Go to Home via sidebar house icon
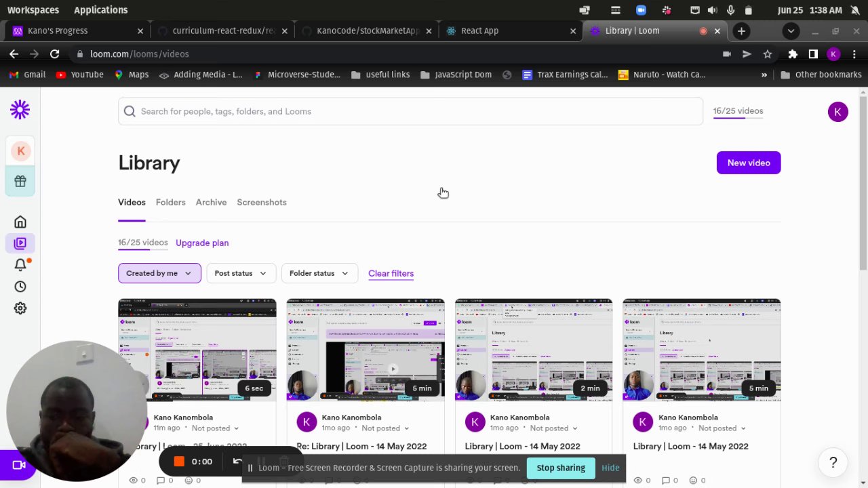Image resolution: width=868 pixels, height=488 pixels. 20,222
